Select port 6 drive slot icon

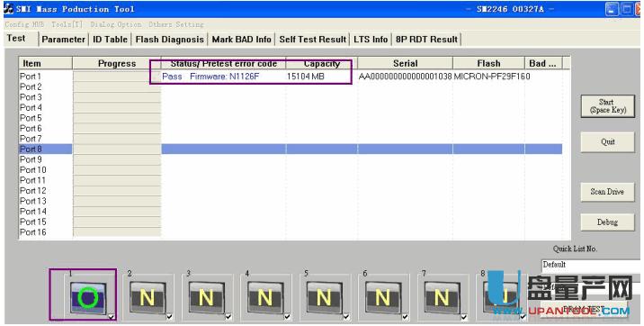383,297
